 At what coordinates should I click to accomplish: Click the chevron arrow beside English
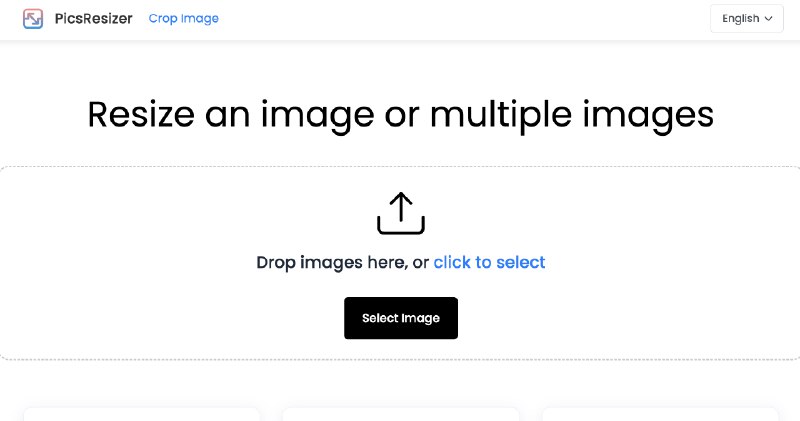pos(768,19)
